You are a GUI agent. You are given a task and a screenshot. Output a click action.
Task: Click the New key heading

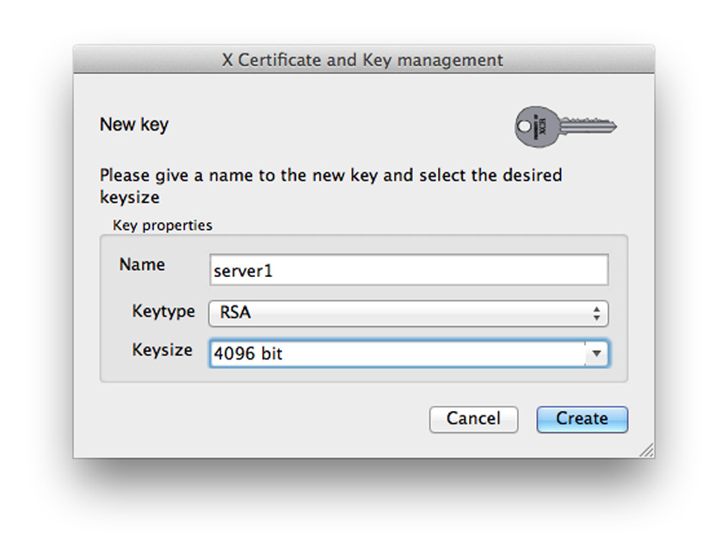134,124
